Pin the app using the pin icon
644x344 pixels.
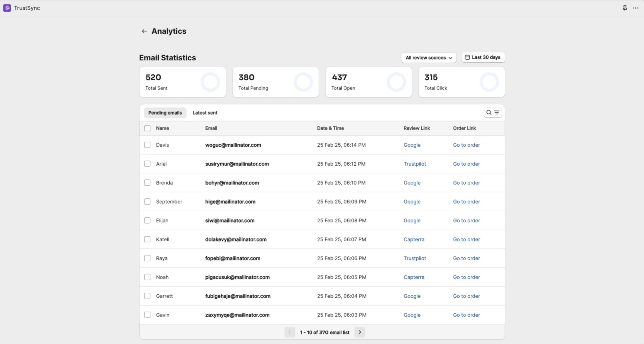(625, 8)
